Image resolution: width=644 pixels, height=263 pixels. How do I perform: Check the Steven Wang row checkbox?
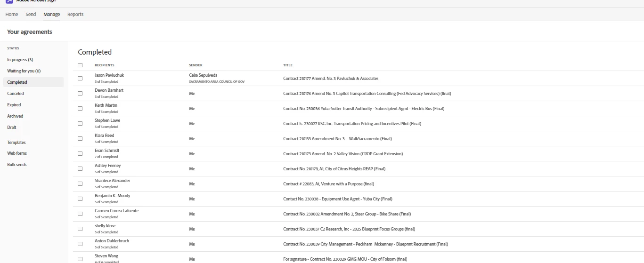point(80,259)
